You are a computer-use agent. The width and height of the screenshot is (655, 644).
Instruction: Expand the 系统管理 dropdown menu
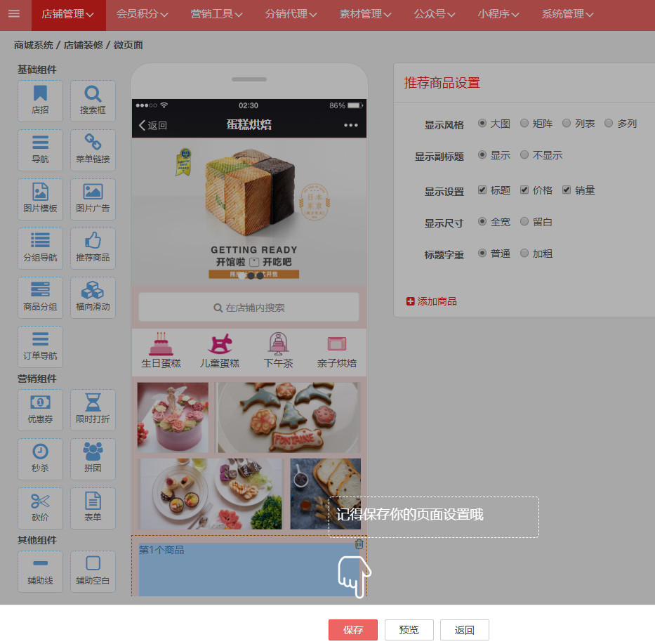567,15
